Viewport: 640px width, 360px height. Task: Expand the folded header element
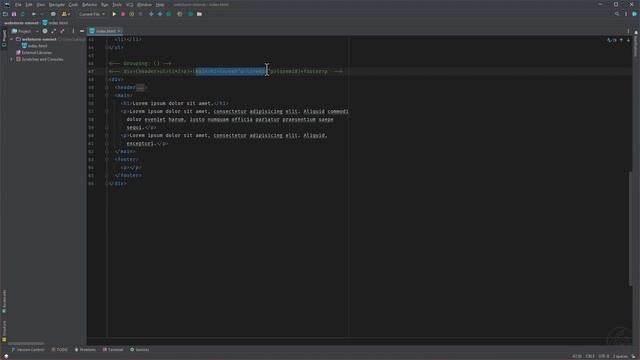(140, 87)
